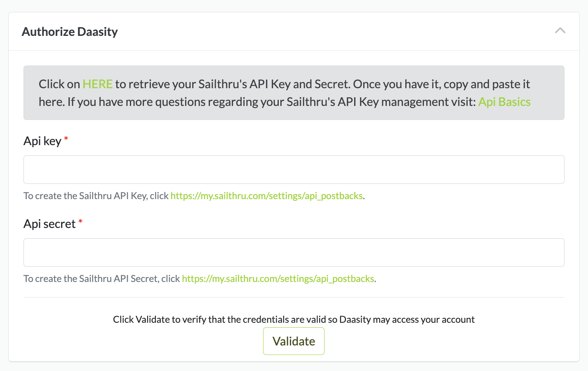The height and width of the screenshot is (371, 588).
Task: Click the red asterisk beside Api key
Action: click(66, 139)
